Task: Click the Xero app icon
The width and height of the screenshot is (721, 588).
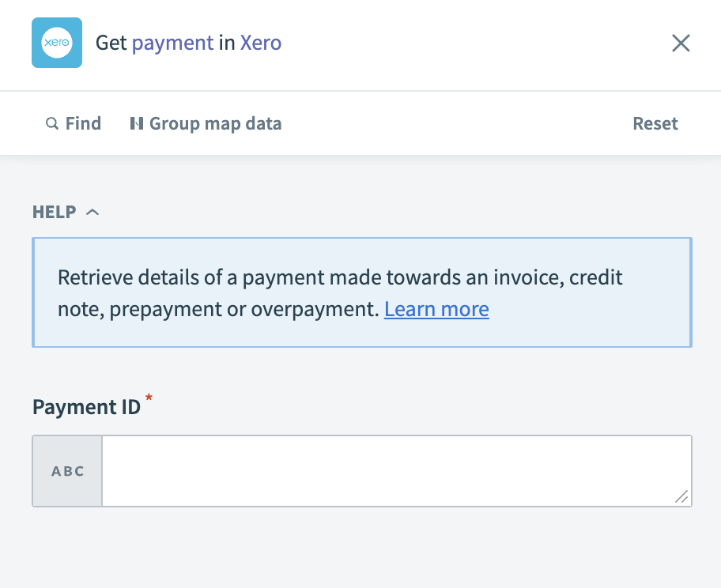Action: [x=56, y=43]
